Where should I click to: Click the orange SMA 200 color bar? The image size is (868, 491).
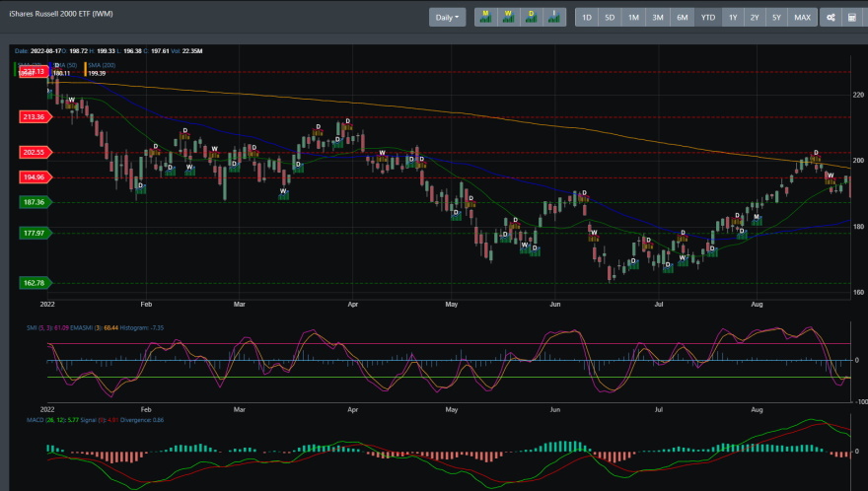pyautogui.click(x=85, y=69)
